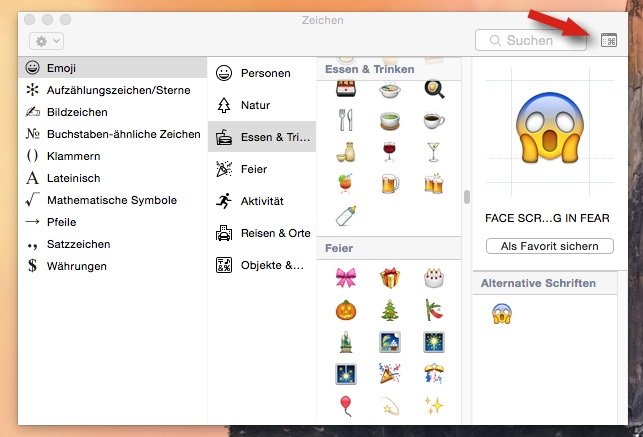The height and width of the screenshot is (437, 643).
Task: Click the Suchen search field
Action: [531, 40]
